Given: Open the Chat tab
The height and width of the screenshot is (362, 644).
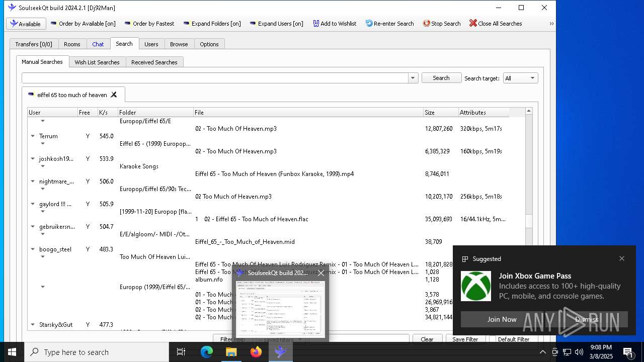Looking at the screenshot, I should tap(98, 44).
